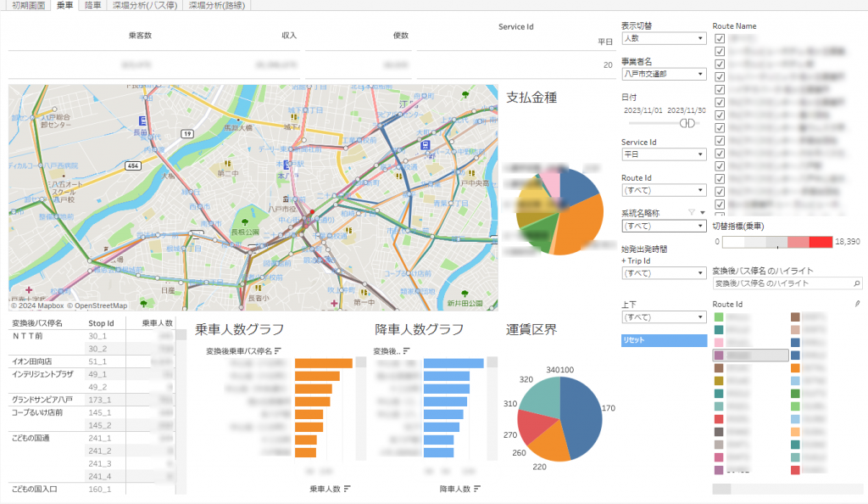The height and width of the screenshot is (504, 868).
Task: Open the 系統名略称 filter dropdown
Action: click(664, 226)
